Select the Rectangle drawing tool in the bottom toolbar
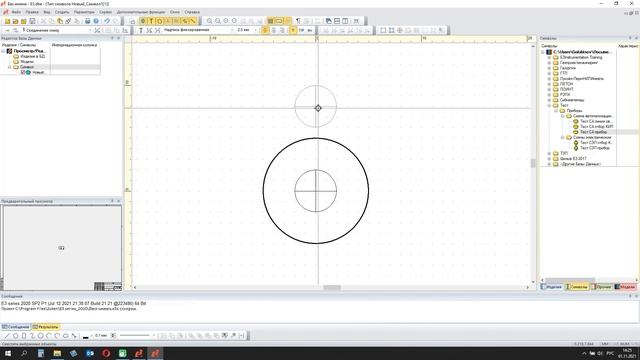Viewport: 640px width, 360px height. click(x=24, y=336)
